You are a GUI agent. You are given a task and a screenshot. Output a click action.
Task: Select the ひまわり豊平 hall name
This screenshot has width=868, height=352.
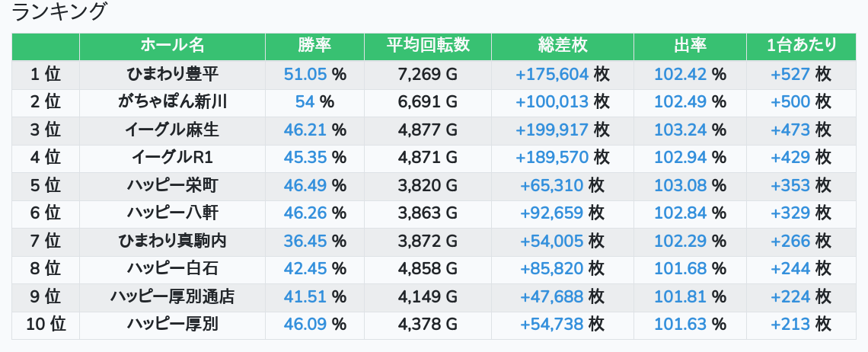tap(172, 75)
